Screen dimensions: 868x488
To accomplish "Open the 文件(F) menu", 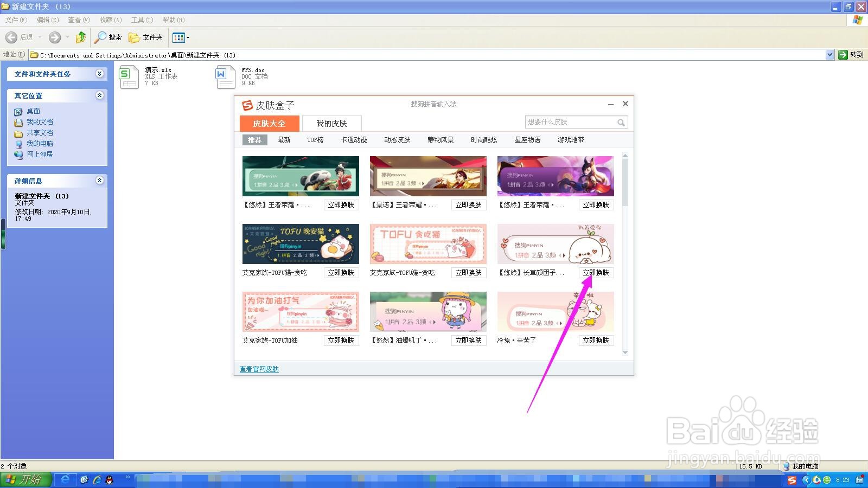I will click(x=16, y=20).
